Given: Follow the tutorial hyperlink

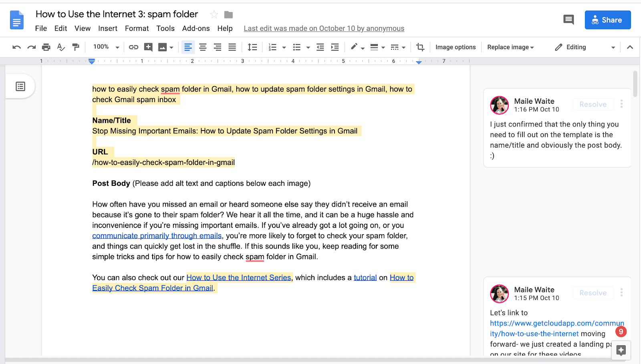Looking at the screenshot, I should (x=365, y=278).
